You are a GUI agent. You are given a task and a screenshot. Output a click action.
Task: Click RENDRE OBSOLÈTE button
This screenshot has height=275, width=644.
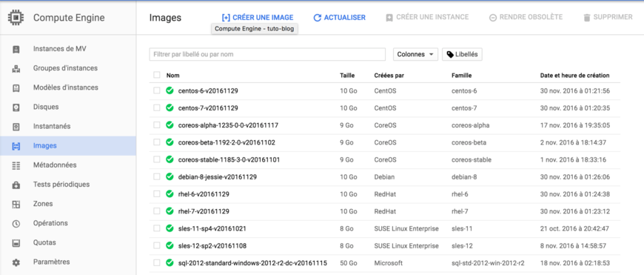(526, 17)
